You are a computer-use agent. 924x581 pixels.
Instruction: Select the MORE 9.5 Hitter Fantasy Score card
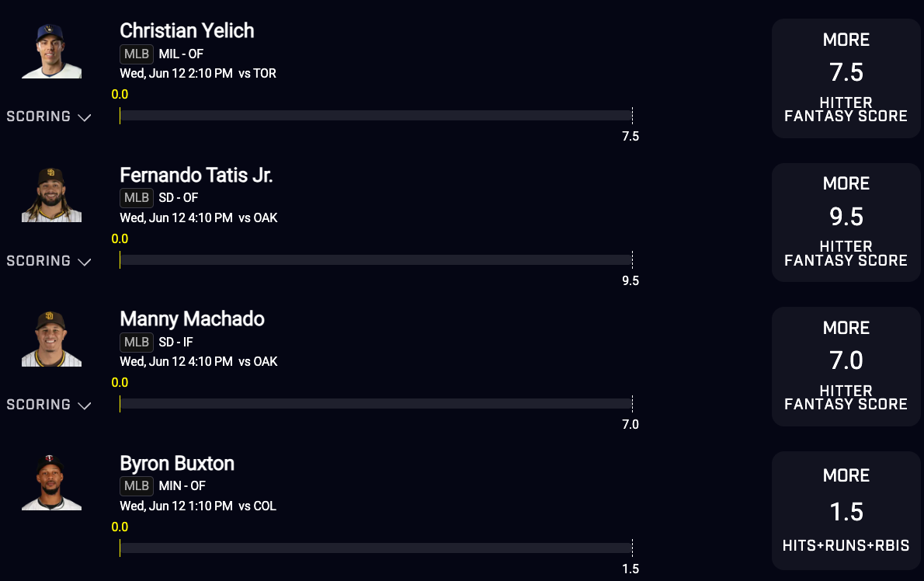(x=846, y=223)
